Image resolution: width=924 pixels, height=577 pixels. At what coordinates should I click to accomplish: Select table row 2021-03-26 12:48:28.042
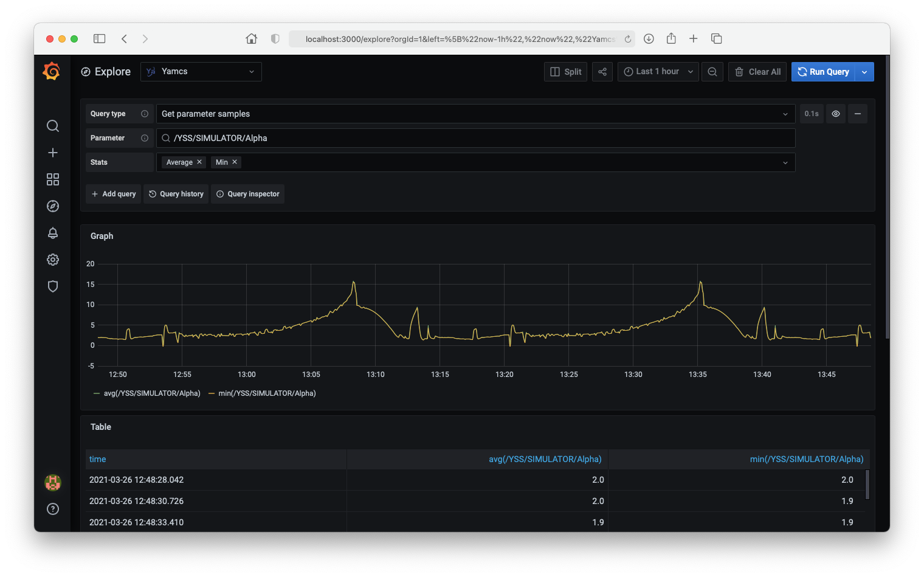(x=477, y=480)
